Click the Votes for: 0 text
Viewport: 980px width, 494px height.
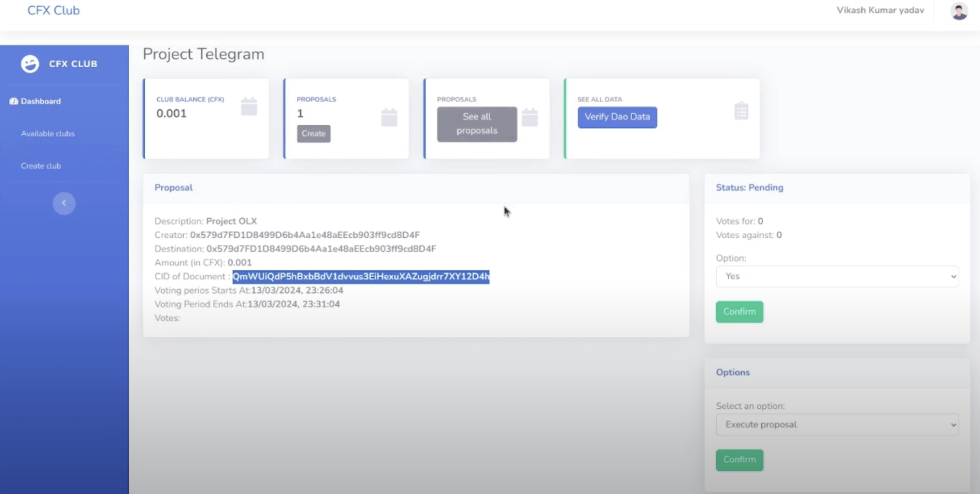[x=739, y=221]
